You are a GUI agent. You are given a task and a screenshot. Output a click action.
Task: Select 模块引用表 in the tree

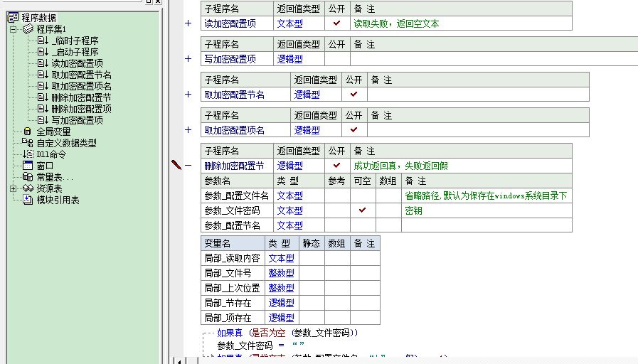coord(58,200)
